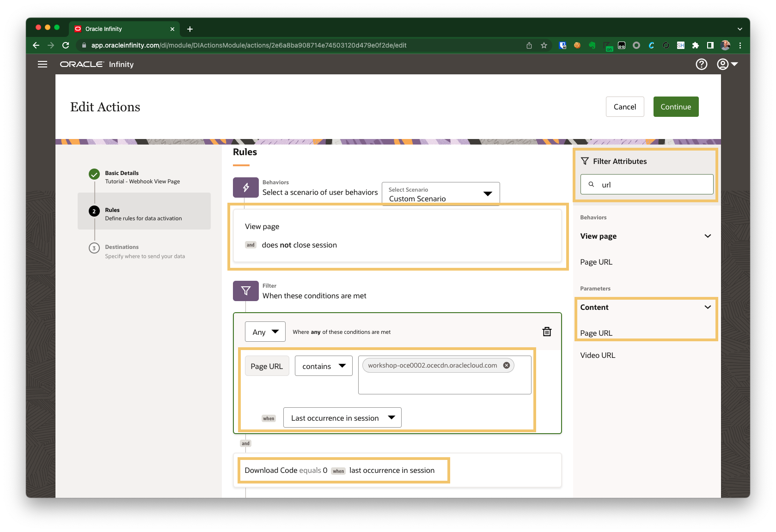Open the black two-eyed mask extension
The width and height of the screenshot is (776, 532).
point(622,45)
